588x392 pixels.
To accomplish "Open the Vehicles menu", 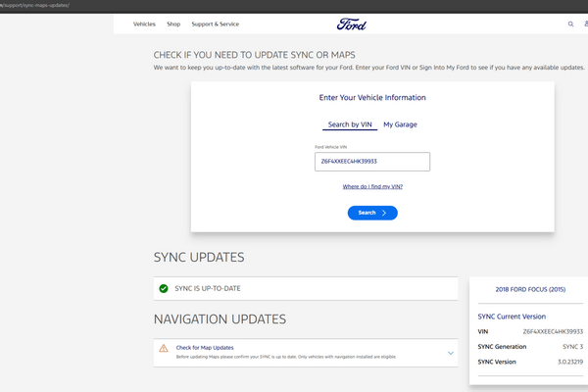I will 144,24.
